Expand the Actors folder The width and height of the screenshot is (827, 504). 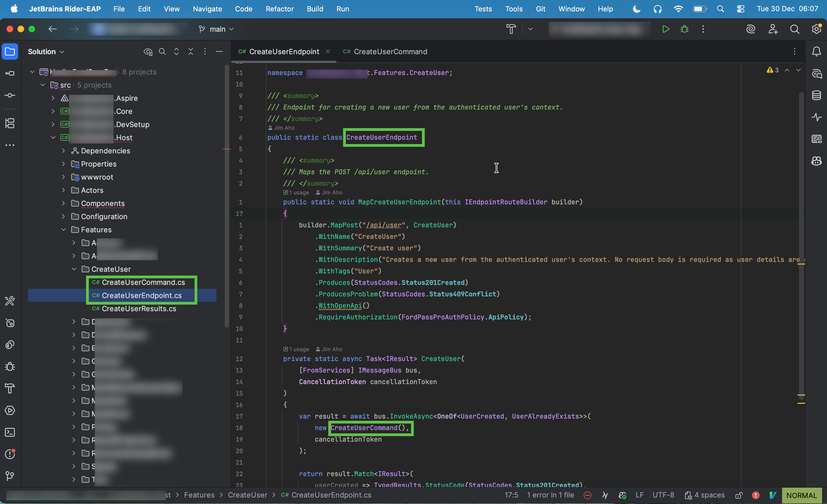coord(64,190)
